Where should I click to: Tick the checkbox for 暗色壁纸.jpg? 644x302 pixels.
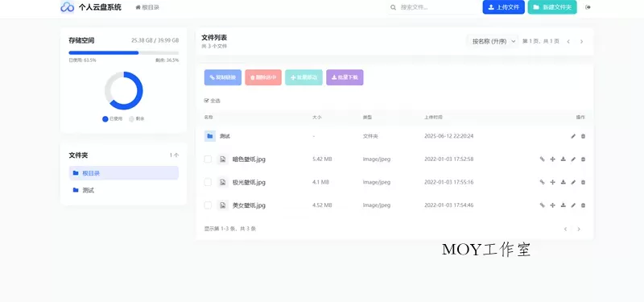pos(208,159)
